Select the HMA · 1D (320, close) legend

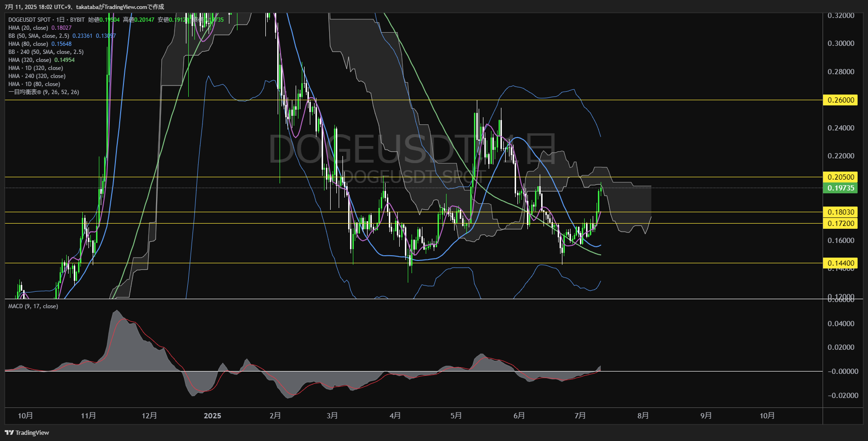point(35,68)
